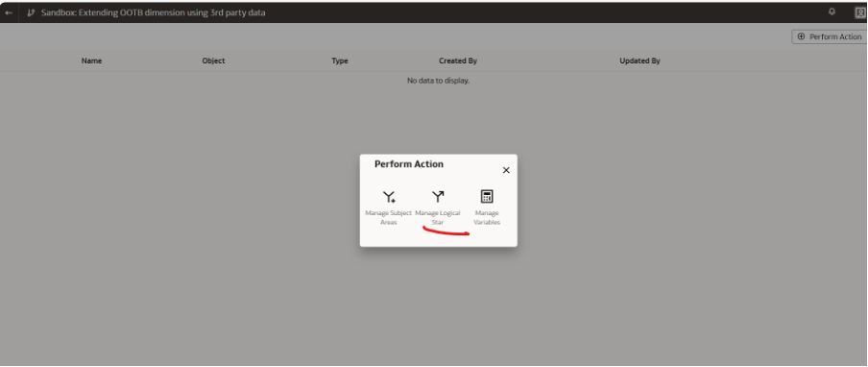Select the Manage Subject Areas icon
The height and width of the screenshot is (367, 868).
click(x=389, y=197)
